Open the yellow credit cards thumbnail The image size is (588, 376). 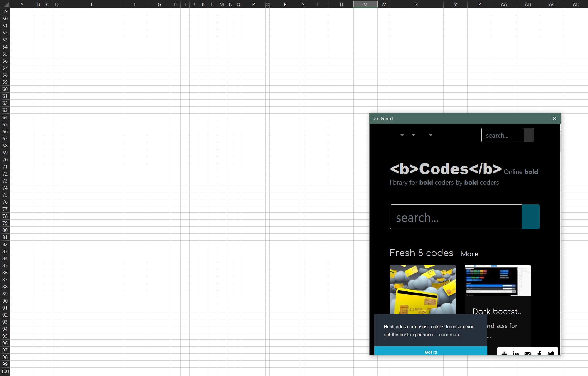[x=423, y=289]
